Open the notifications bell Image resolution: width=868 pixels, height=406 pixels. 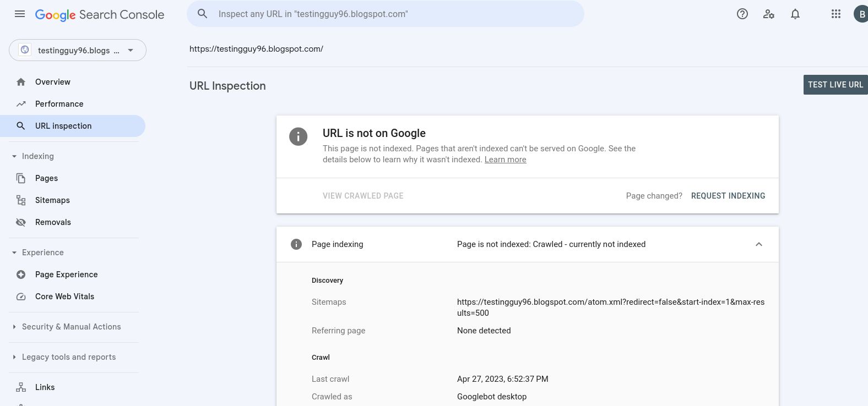[795, 14]
